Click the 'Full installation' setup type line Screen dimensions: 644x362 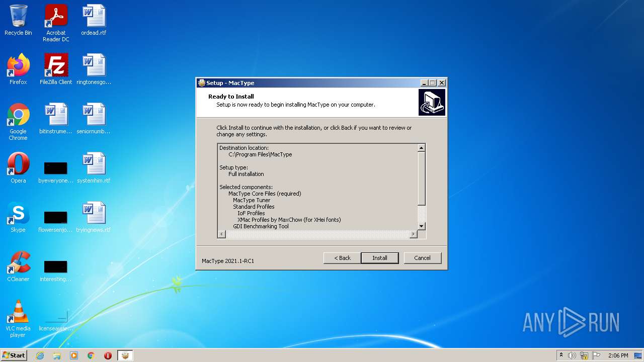[x=246, y=174]
